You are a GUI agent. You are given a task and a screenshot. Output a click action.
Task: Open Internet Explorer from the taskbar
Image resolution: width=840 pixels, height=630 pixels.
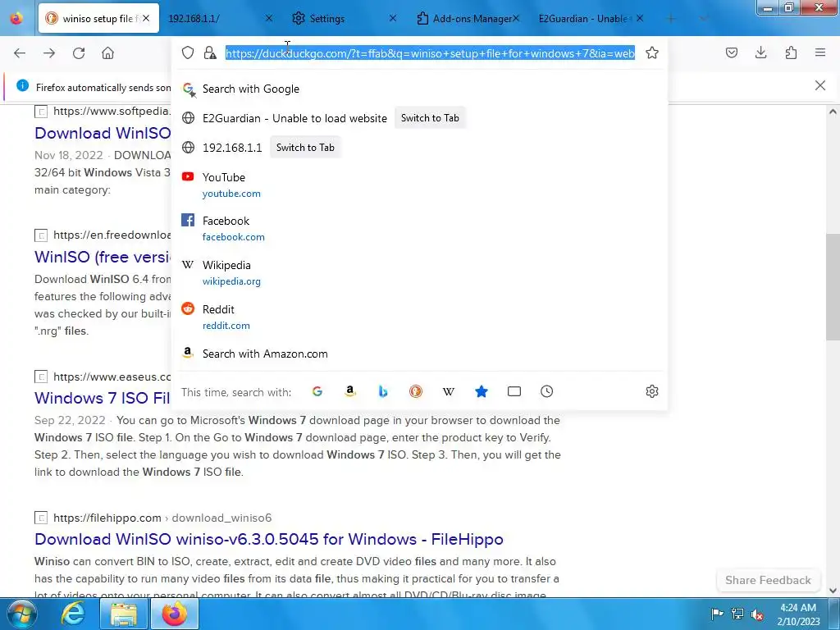pyautogui.click(x=72, y=614)
